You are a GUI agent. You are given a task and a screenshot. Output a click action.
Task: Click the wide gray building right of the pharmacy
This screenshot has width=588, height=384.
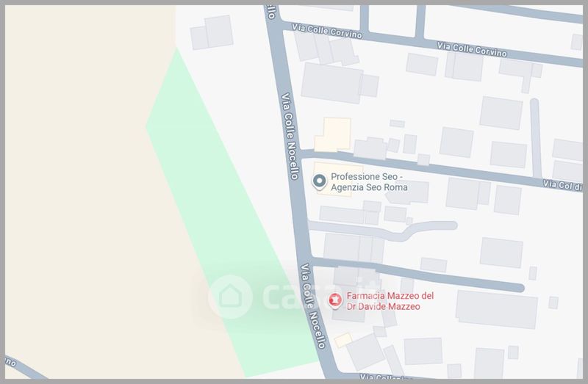(x=497, y=309)
